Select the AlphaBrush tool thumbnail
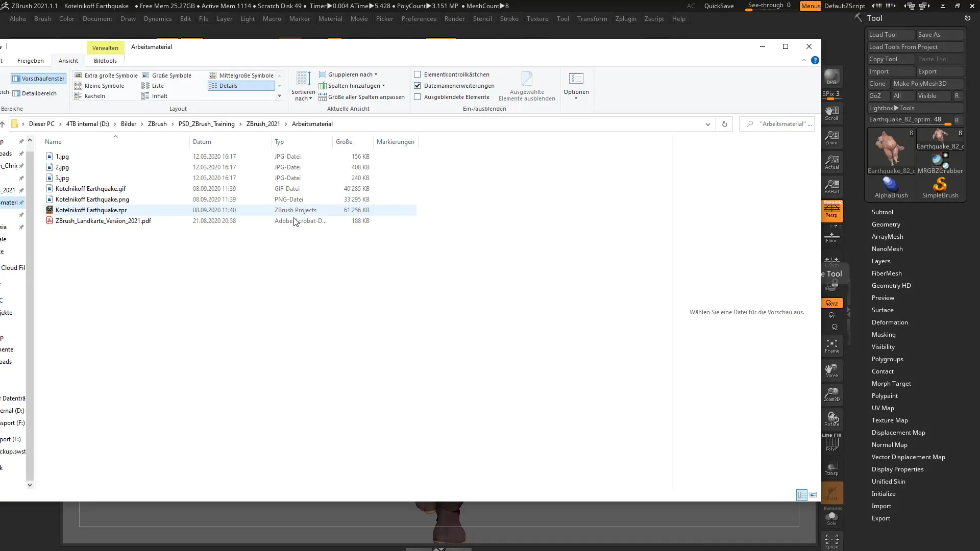Viewport: 980px width, 551px height. (891, 187)
